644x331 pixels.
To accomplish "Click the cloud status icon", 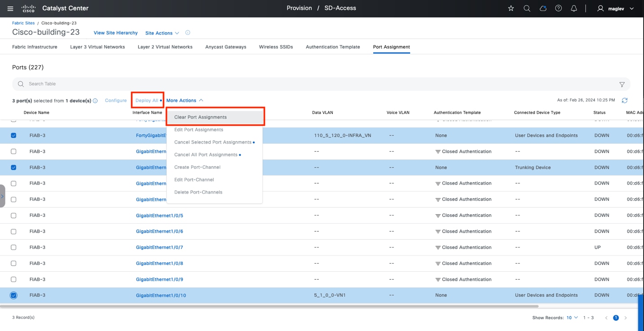I will coord(543,9).
